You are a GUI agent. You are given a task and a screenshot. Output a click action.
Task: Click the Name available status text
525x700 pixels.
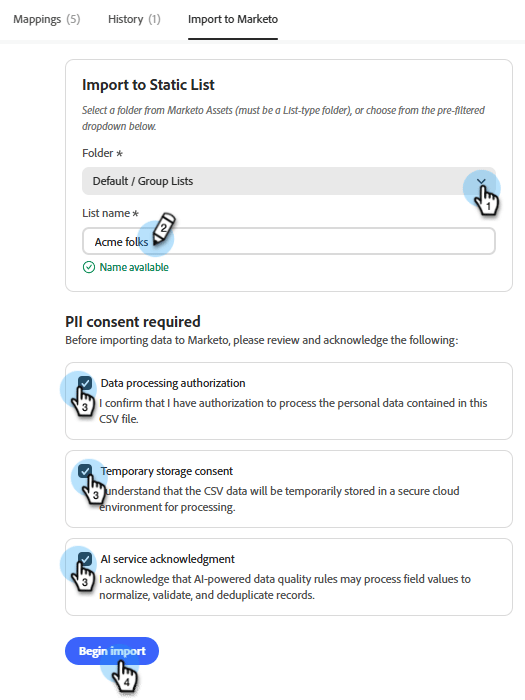pyautogui.click(x=134, y=267)
